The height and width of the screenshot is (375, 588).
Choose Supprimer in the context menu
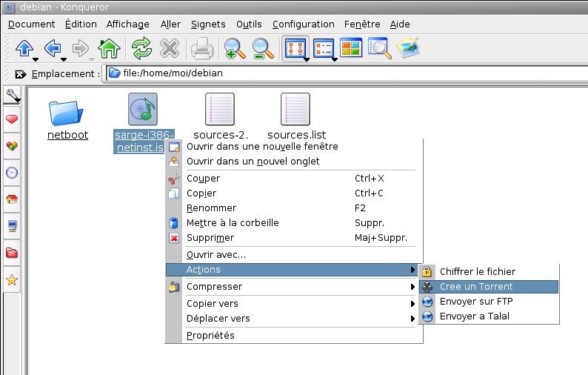(294, 238)
